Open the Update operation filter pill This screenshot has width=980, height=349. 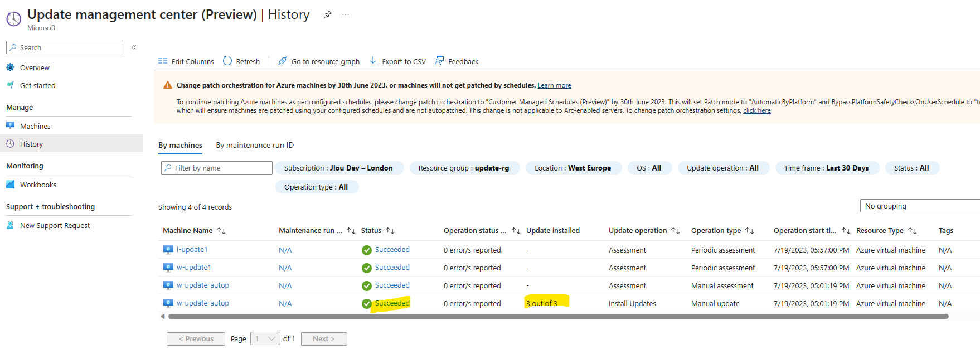723,168
